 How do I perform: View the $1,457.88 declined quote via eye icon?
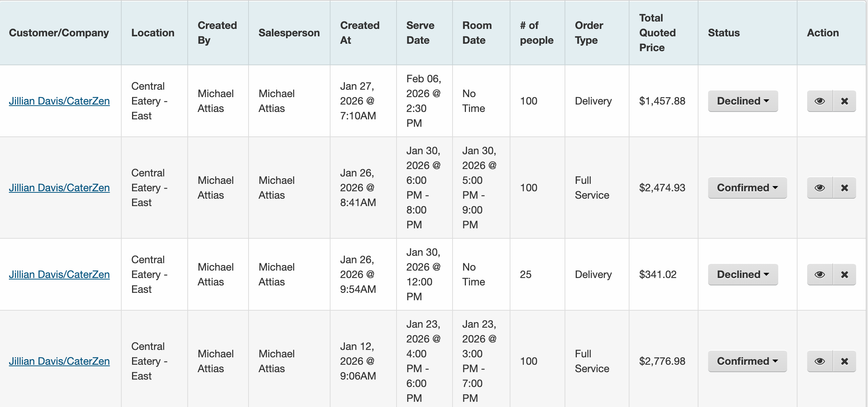click(x=820, y=101)
